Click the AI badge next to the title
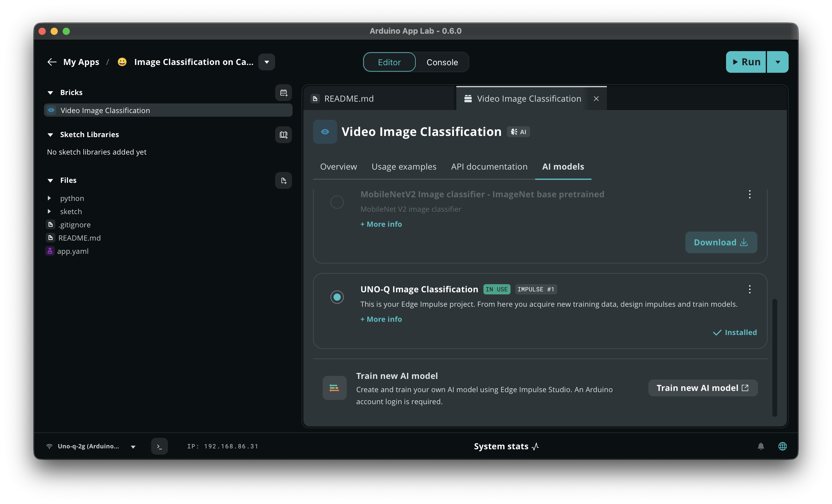The height and width of the screenshot is (504, 832). click(518, 132)
